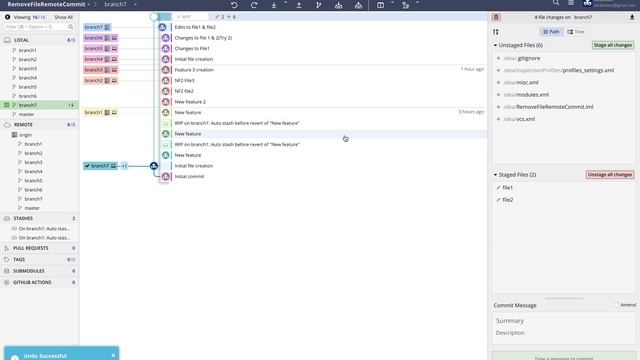This screenshot has height=360, width=640.
Task: Click the Branch toolbar icon
Action: (318, 5)
